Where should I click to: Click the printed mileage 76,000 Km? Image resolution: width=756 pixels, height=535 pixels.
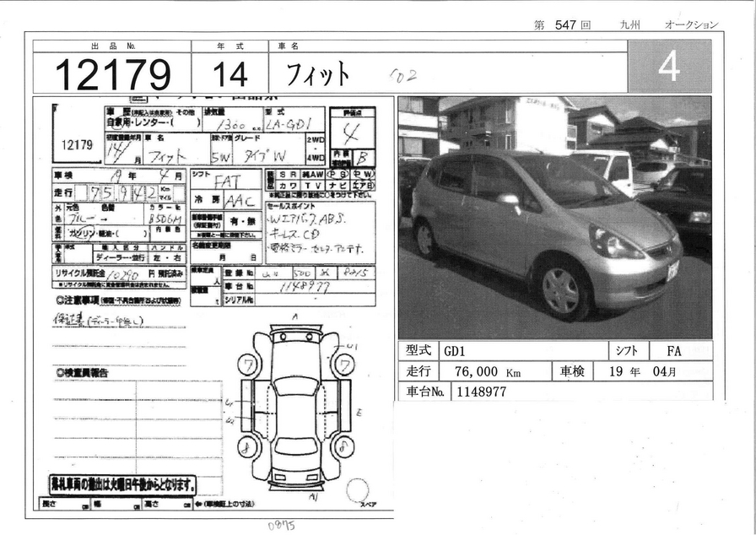[x=488, y=371]
